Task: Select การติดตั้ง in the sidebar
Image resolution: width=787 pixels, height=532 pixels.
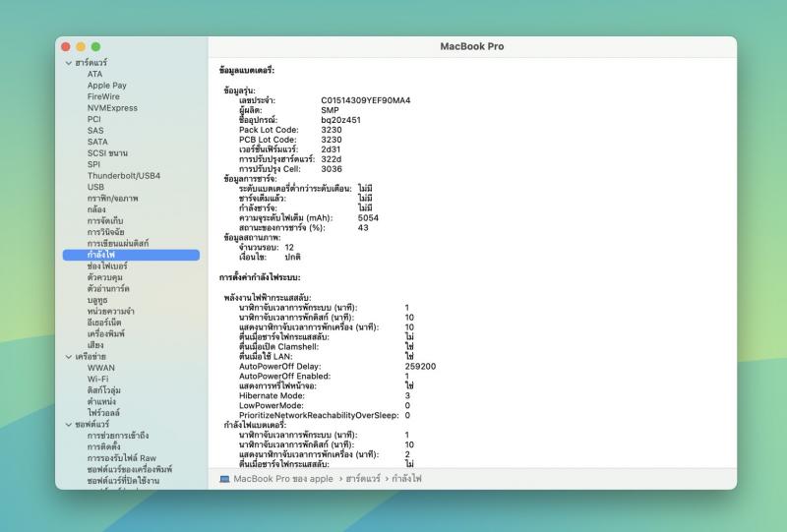Action: pos(104,446)
